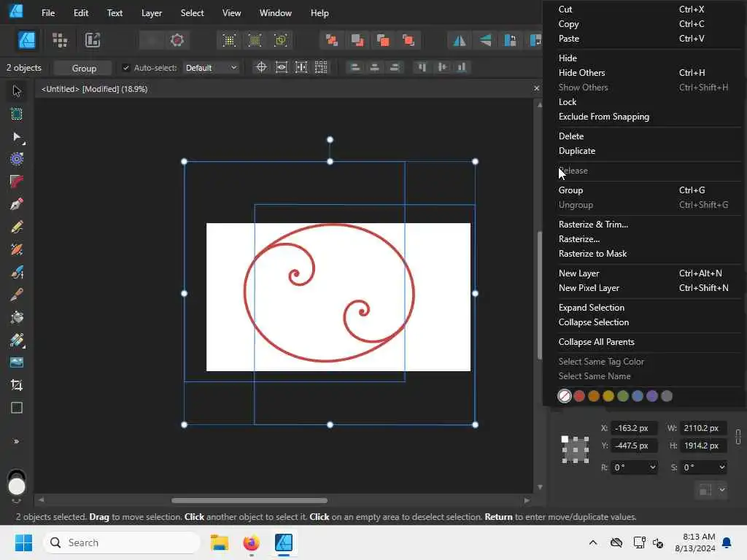The width and height of the screenshot is (747, 560).
Task: Select the Crop tool
Action: pos(17,385)
